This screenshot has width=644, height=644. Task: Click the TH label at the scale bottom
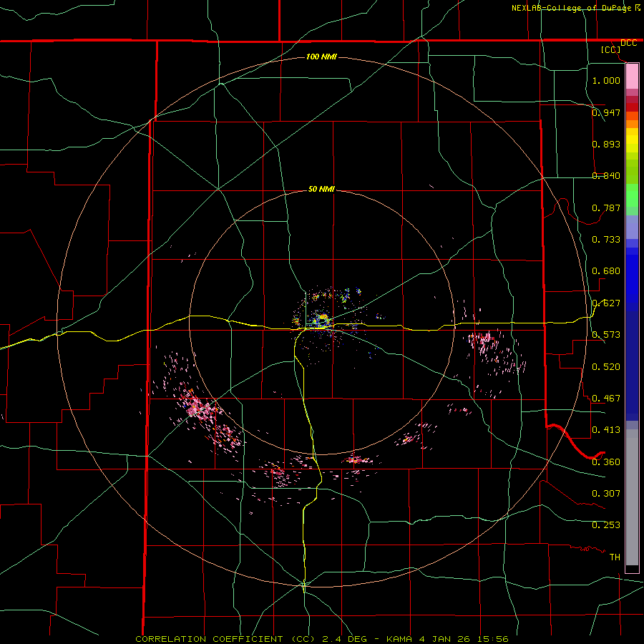coord(615,557)
